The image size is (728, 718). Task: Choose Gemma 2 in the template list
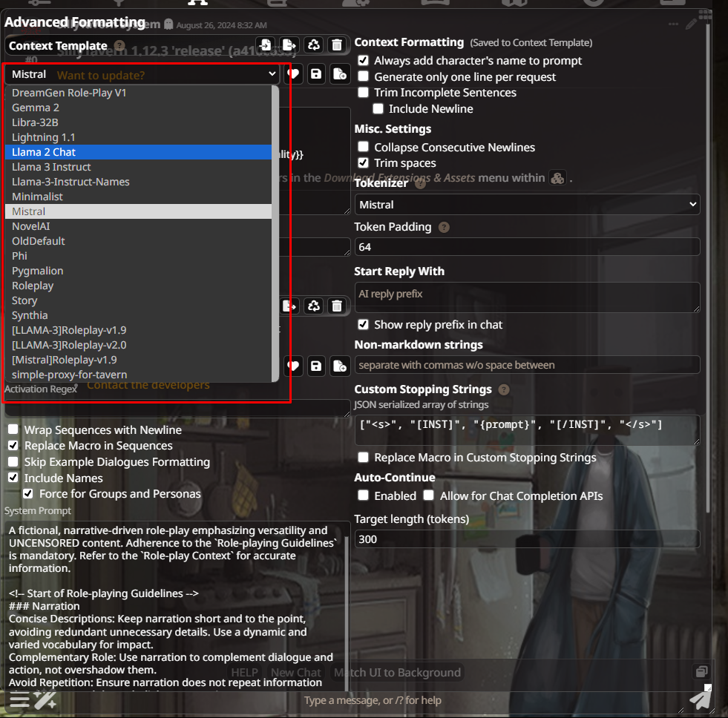138,108
